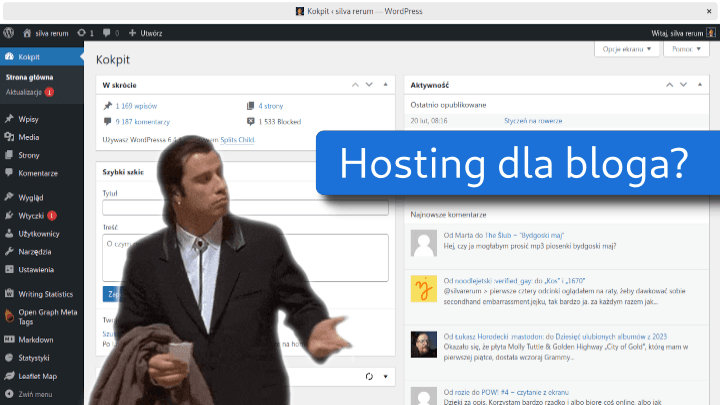This screenshot has height=405, width=720.
Task: Expand the Opcje ekranu dropdown
Action: (626, 49)
